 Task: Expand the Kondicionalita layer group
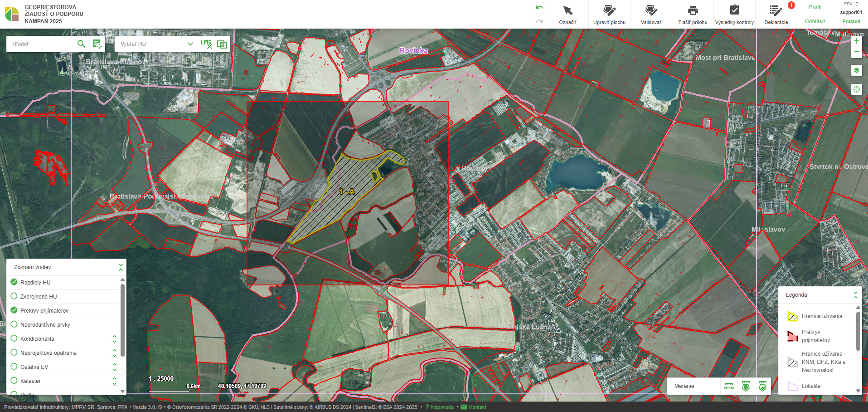[114, 339]
